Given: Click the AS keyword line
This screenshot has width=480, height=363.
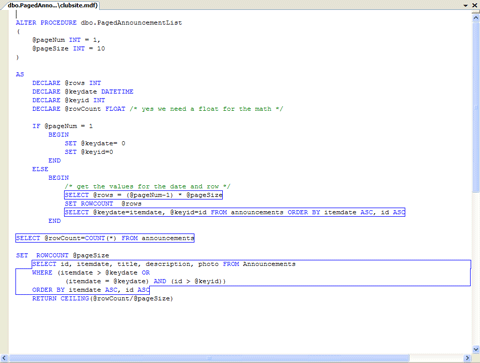Looking at the screenshot, I should coord(20,74).
